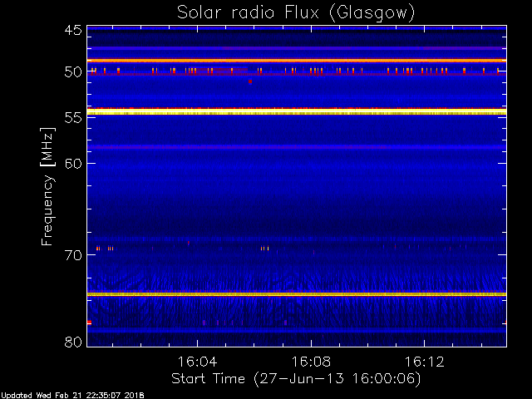The image size is (532, 399).
Task: Click the 80 MHz frequency tick label
Action: click(x=72, y=342)
